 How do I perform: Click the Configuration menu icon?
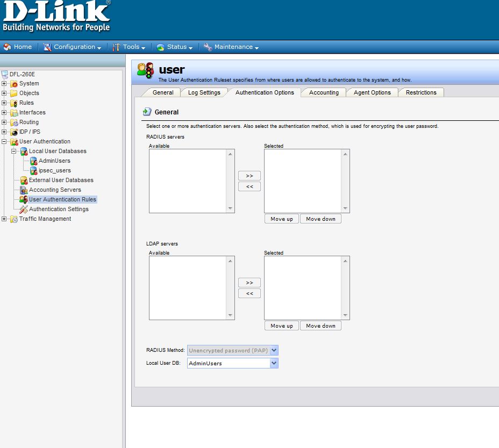coord(47,47)
